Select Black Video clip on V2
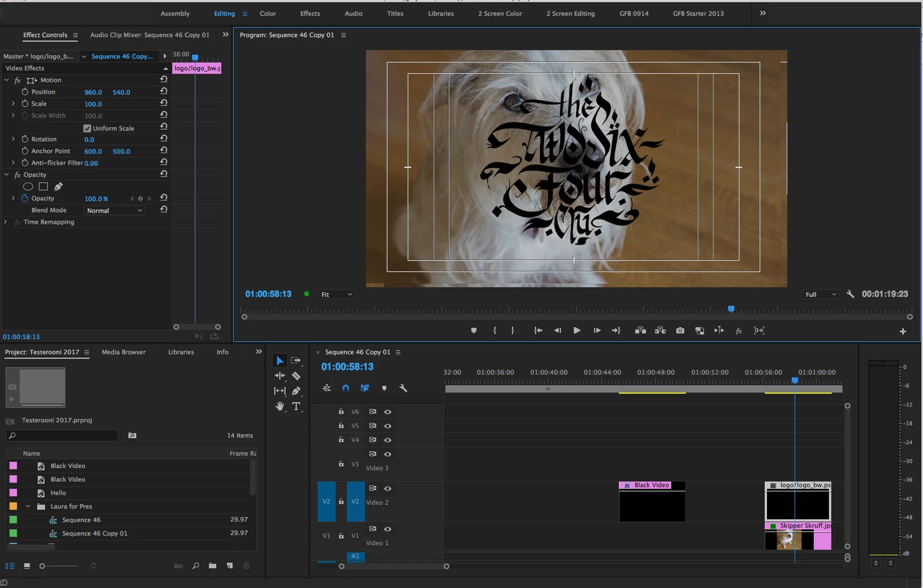923x588 pixels. 652,501
